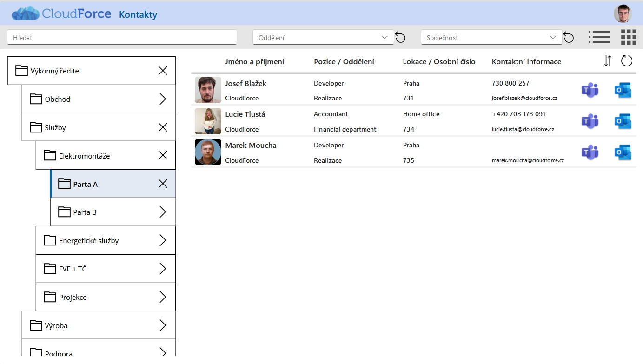This screenshot has width=643, height=364.
Task: Open Outlook email for Lucie Tlustá
Action: point(623,121)
